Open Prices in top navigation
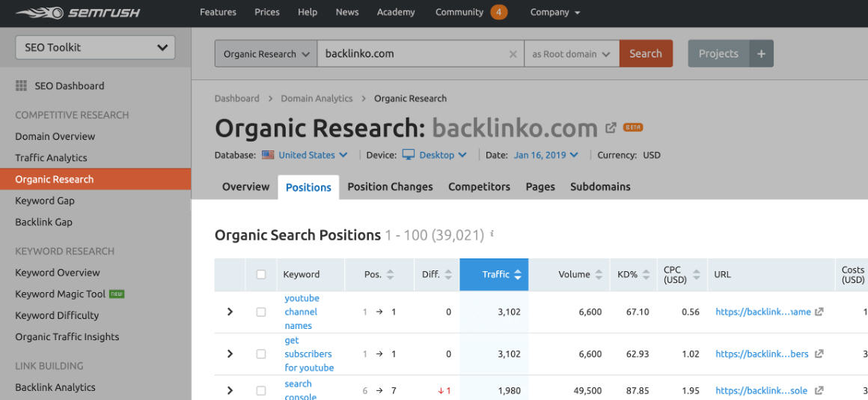 (267, 12)
